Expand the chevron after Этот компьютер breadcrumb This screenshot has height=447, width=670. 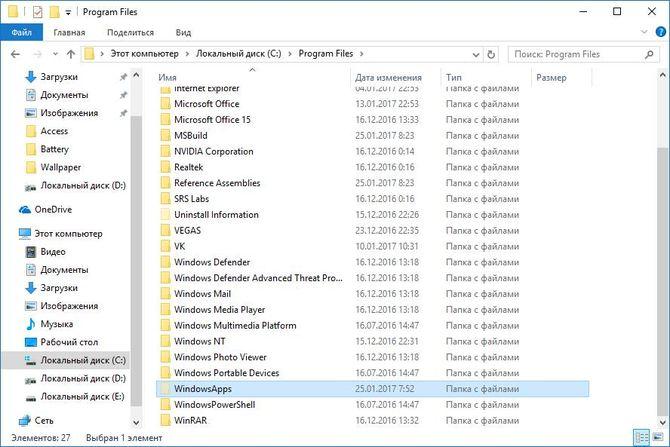(187, 54)
